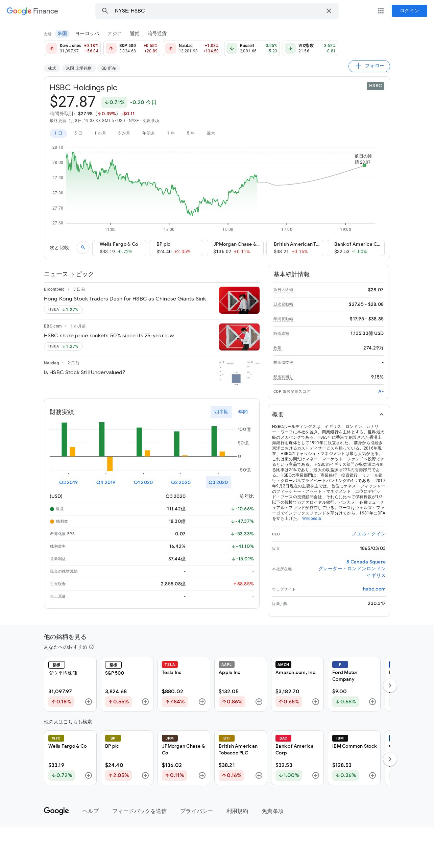The height and width of the screenshot is (868, 434).
Task: Add Apple Inc with plus icon
Action: click(x=259, y=702)
